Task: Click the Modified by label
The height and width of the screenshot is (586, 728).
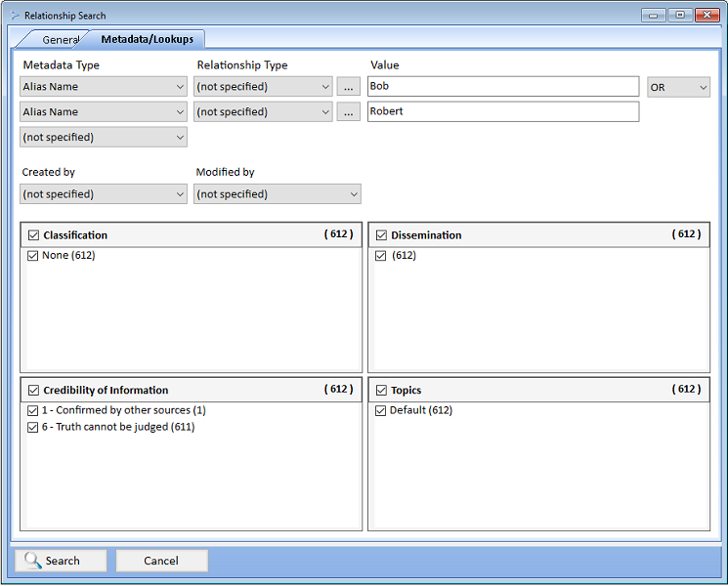Action: click(225, 172)
